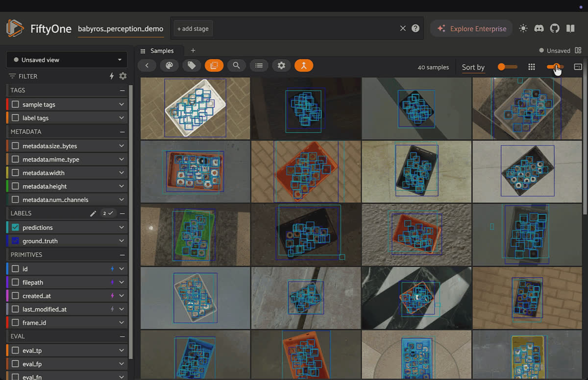Collapse the EVAL section
The width and height of the screenshot is (588, 380).
(x=122, y=336)
